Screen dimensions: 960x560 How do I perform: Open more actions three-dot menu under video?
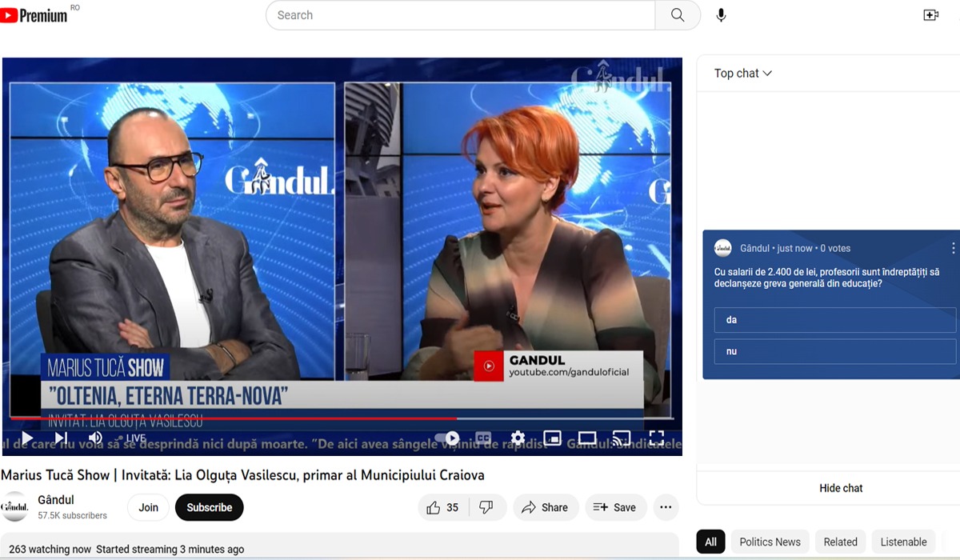(666, 507)
